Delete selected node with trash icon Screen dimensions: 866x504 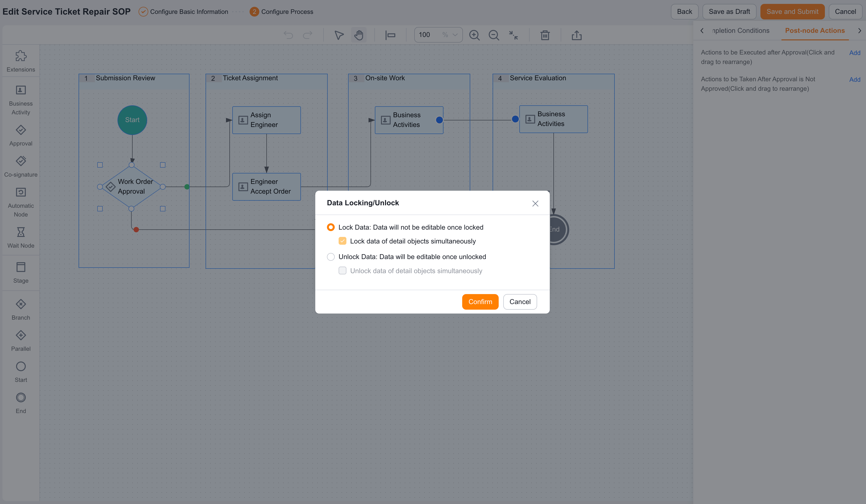click(x=545, y=35)
